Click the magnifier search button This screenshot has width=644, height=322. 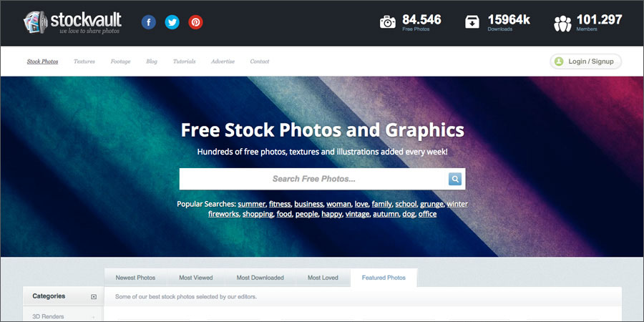pos(454,179)
